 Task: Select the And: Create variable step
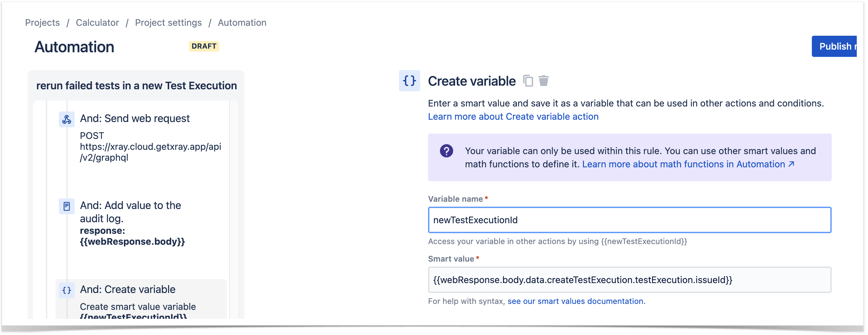tap(141, 300)
